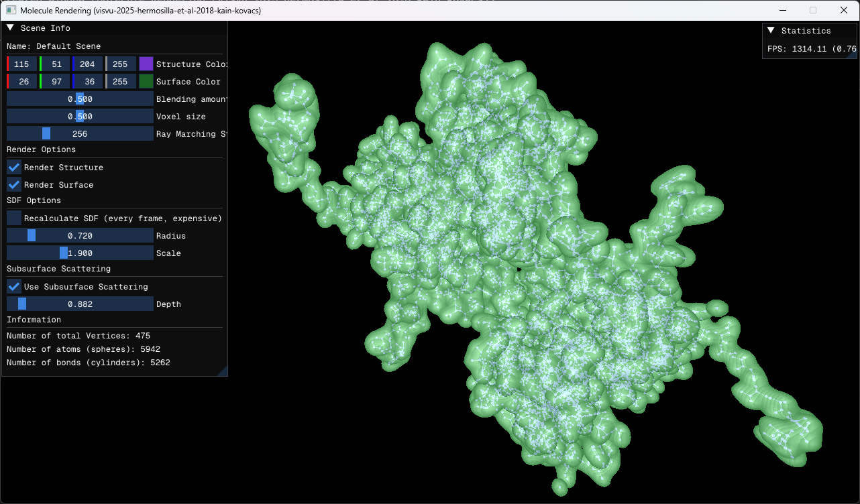Disable Render Surface checkbox

click(x=14, y=185)
